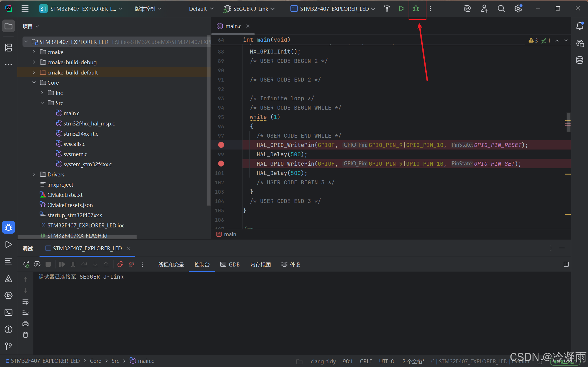The height and width of the screenshot is (367, 588).
Task: Open the project name dropdown
Action: [x=81, y=9]
